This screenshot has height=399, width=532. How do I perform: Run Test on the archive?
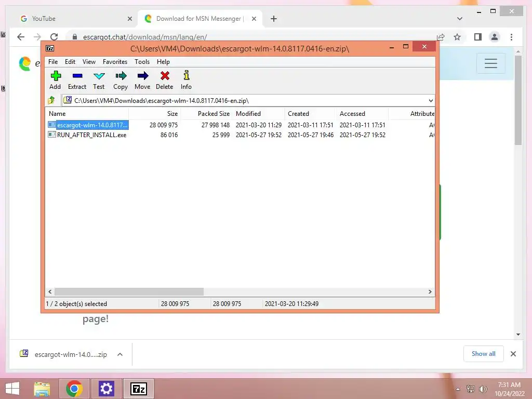[99, 81]
